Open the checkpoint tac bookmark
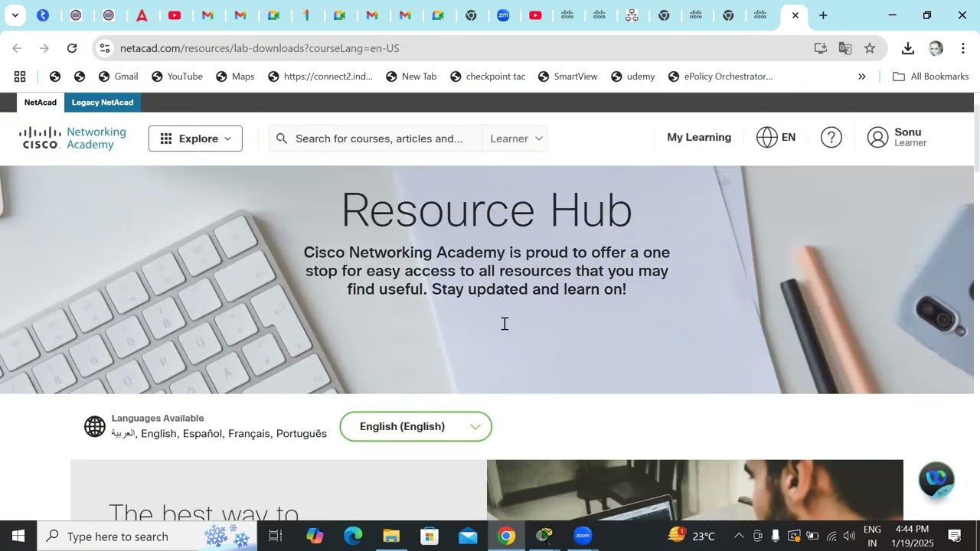This screenshot has height=551, width=980. click(488, 77)
